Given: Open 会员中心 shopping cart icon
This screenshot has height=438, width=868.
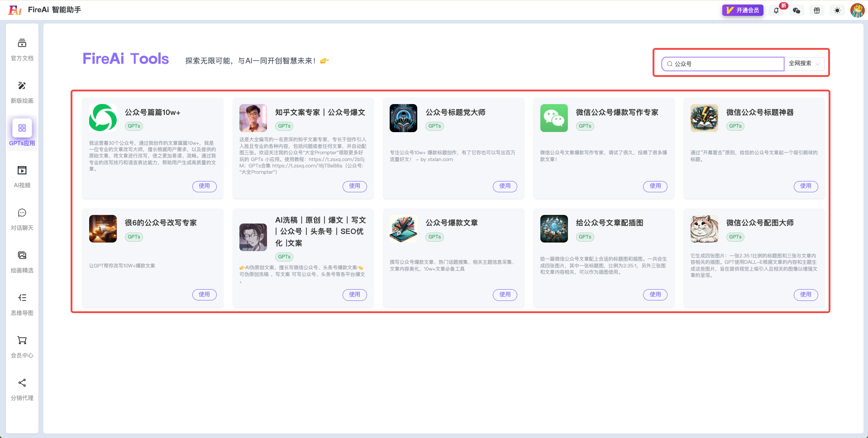Looking at the screenshot, I should 22,340.
